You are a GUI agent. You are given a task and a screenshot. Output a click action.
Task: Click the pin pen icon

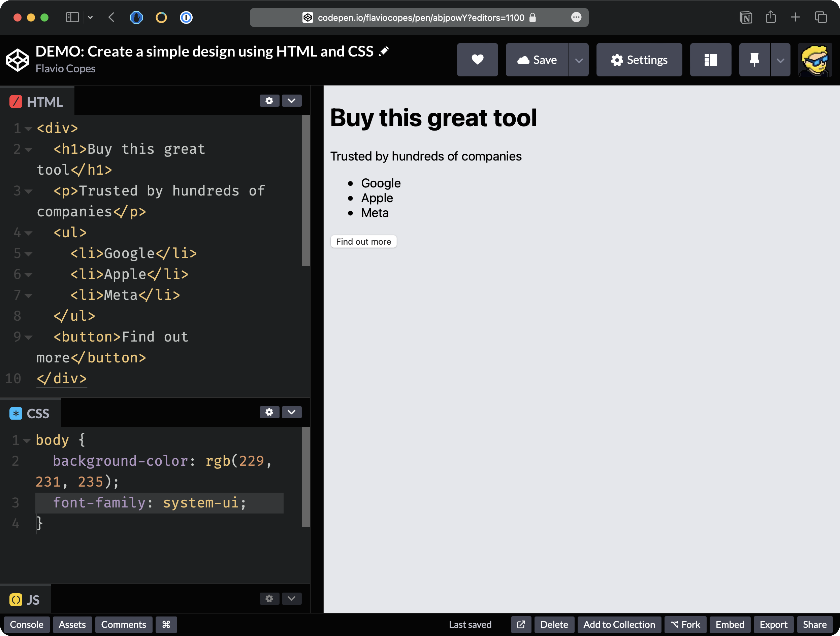[754, 60]
